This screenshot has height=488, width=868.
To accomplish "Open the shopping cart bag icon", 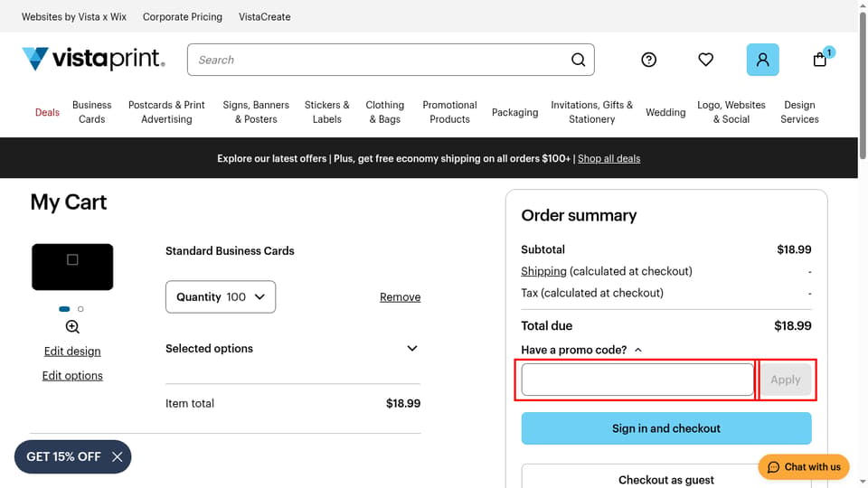I will [820, 60].
